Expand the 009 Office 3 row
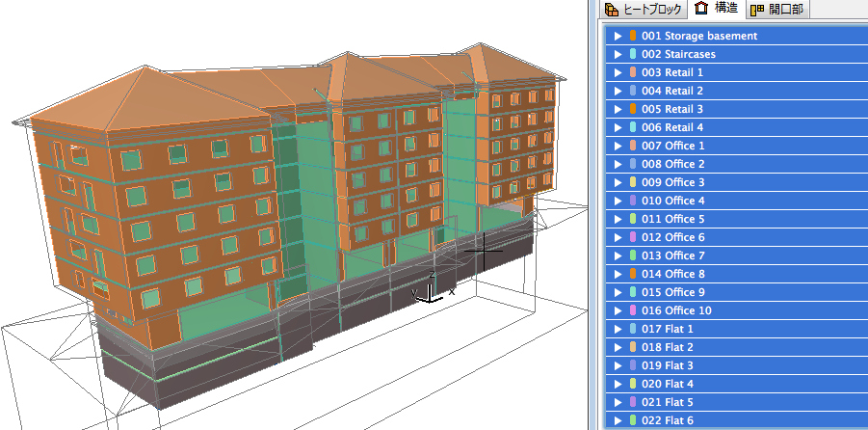The height and width of the screenshot is (430, 868). click(x=618, y=182)
